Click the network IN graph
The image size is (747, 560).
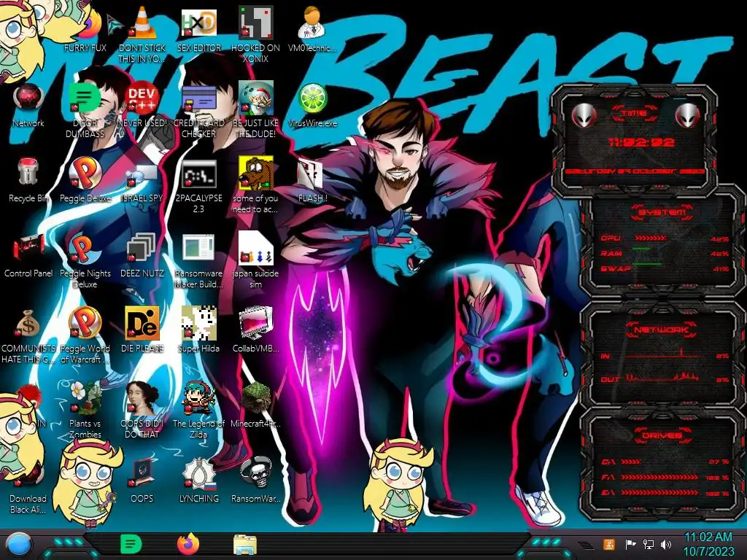pos(663,353)
